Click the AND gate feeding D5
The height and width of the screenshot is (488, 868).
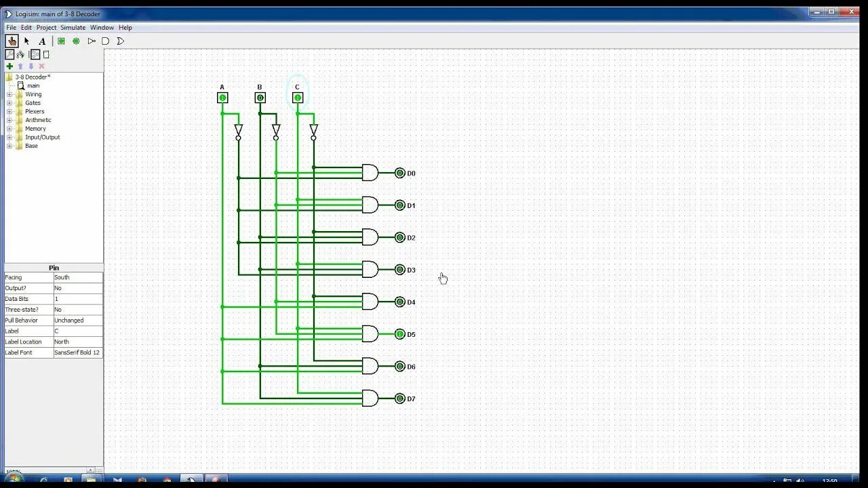tap(370, 333)
